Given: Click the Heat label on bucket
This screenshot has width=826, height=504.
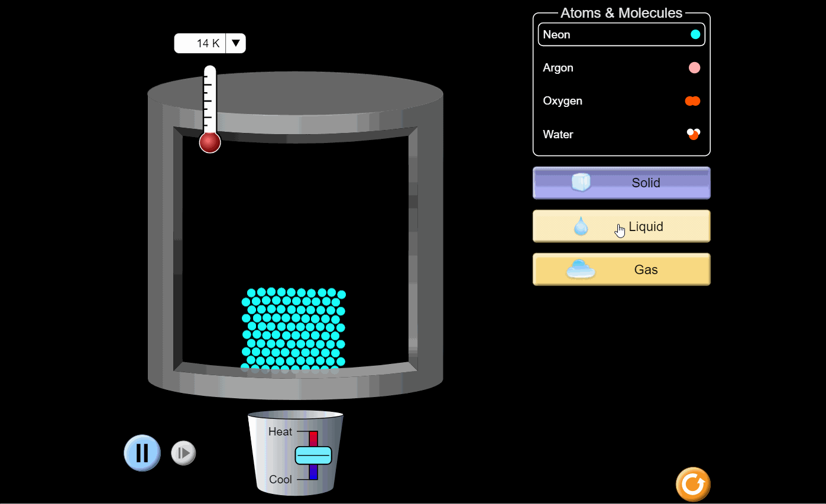Looking at the screenshot, I should [280, 432].
